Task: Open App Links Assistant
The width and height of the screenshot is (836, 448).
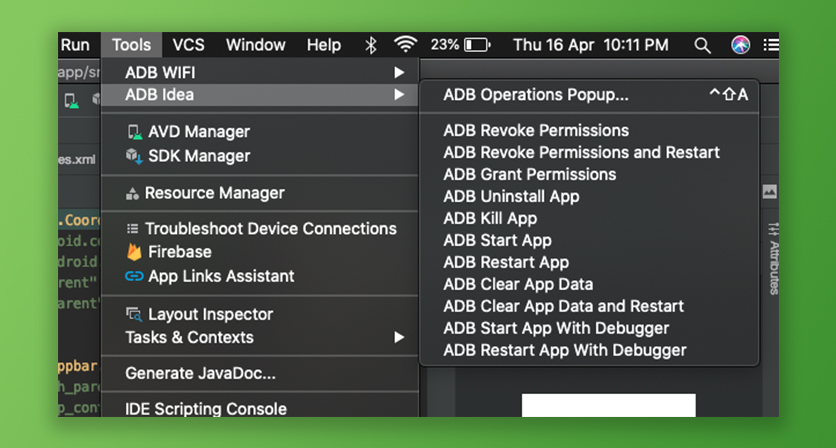Action: coord(260,276)
